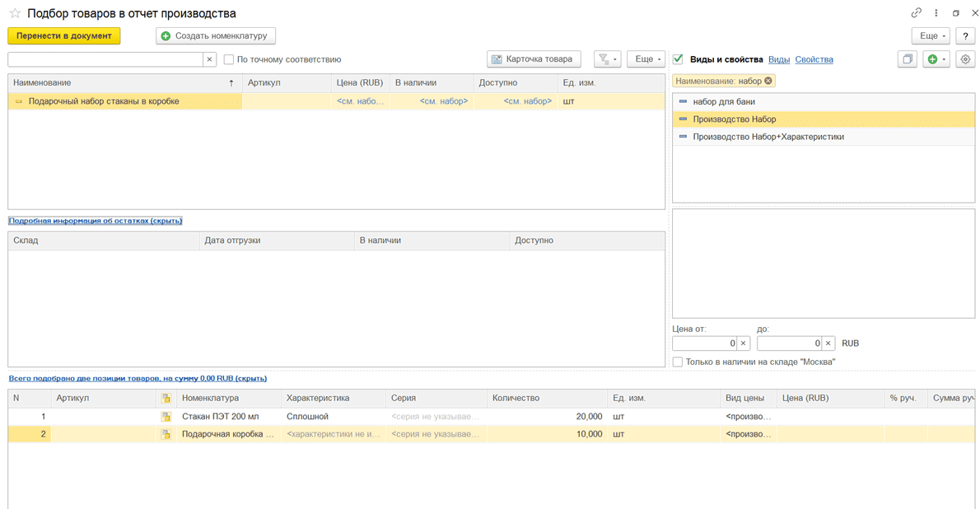Toggle the 'Виды и свойства' checkbox
Viewport: 980px width, 509px height.
(x=678, y=59)
